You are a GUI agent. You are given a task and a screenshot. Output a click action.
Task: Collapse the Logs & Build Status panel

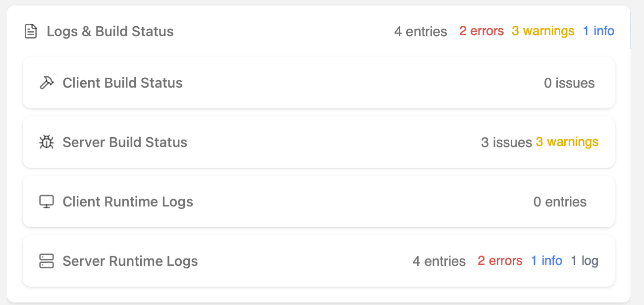(110, 31)
